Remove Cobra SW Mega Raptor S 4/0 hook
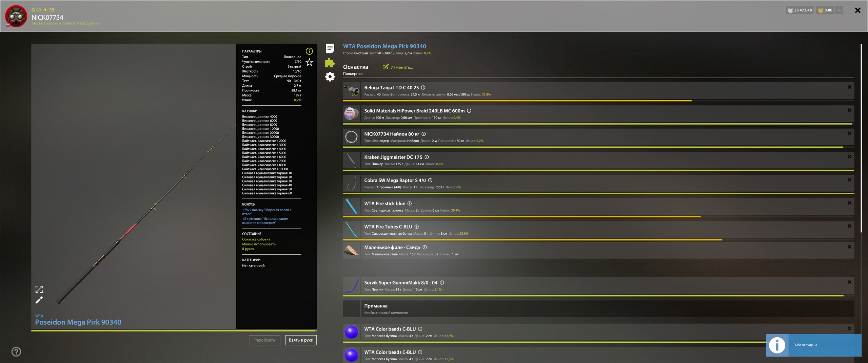The image size is (868, 363). pos(849,180)
